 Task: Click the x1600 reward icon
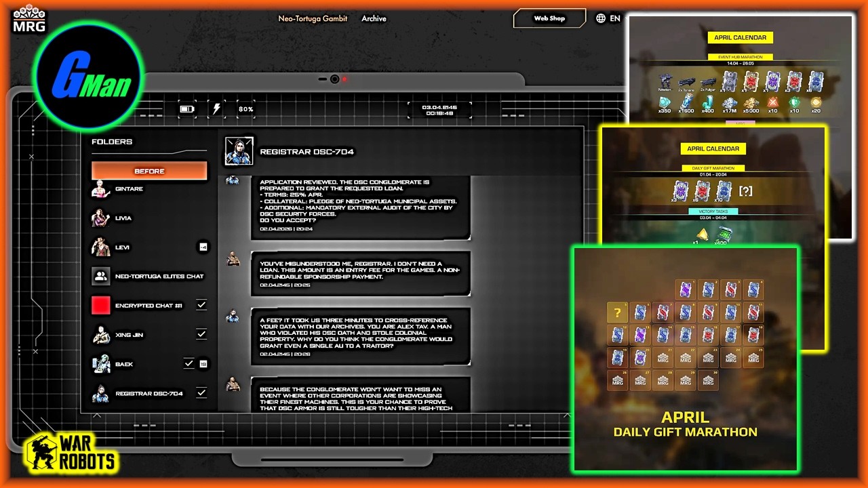tap(686, 104)
